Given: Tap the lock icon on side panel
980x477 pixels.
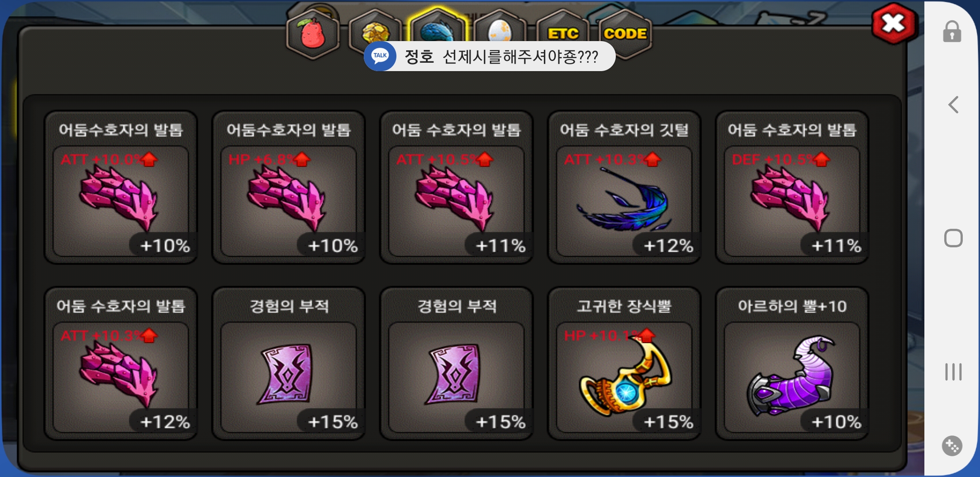Looking at the screenshot, I should pos(952,31).
